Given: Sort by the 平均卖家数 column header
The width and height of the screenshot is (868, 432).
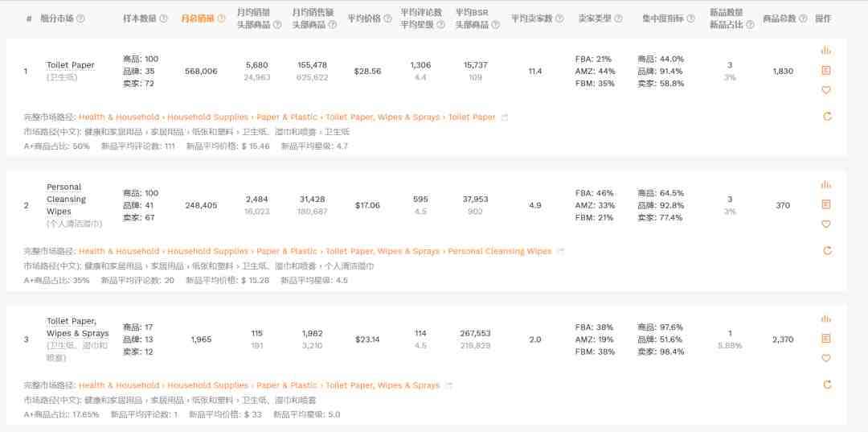Looking at the screenshot, I should click(x=532, y=19).
